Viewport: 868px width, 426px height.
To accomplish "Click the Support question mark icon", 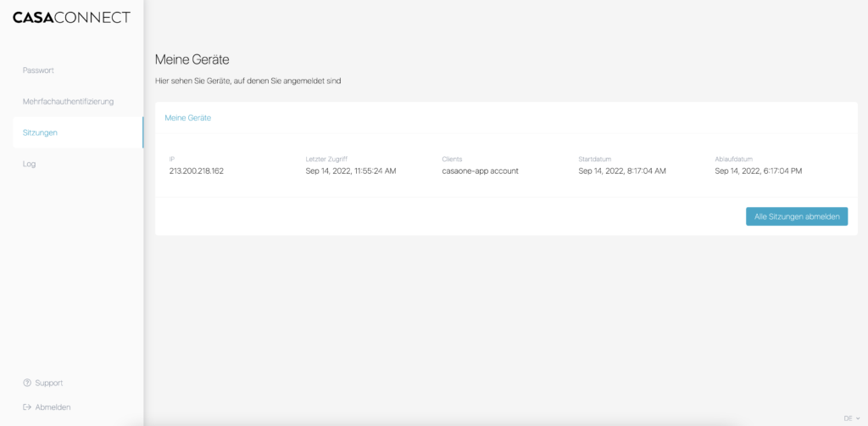I will point(27,383).
